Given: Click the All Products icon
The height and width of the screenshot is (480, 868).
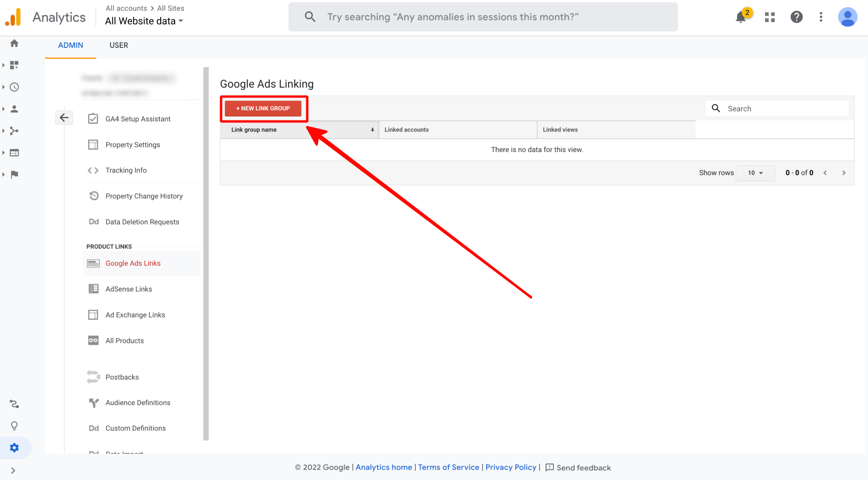Looking at the screenshot, I should (93, 340).
